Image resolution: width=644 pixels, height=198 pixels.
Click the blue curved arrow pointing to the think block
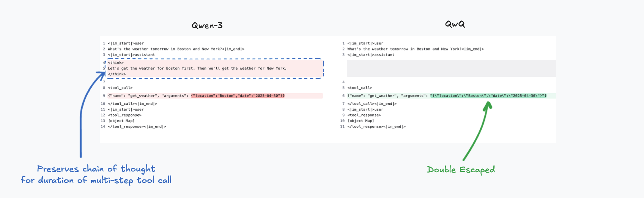click(81, 114)
